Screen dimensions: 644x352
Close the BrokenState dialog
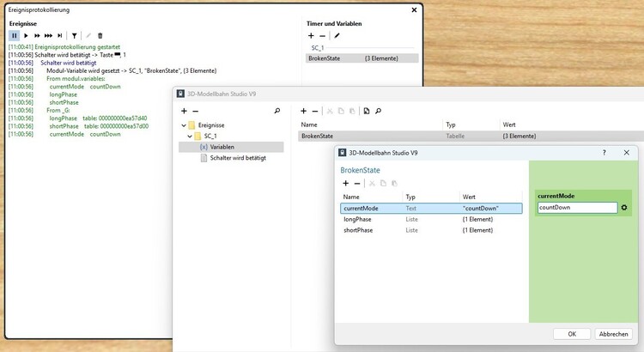(x=626, y=153)
